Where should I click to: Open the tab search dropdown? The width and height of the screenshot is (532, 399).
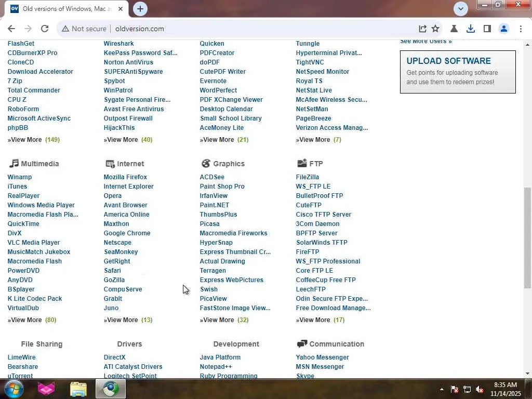(x=460, y=9)
